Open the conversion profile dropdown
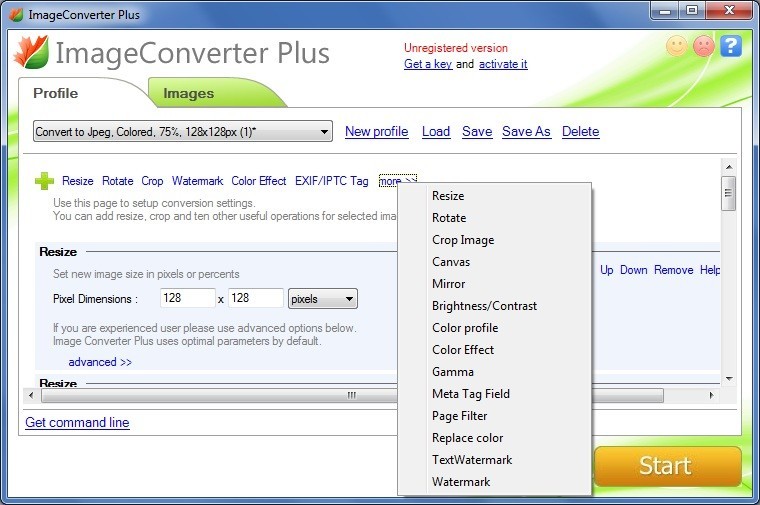Viewport: 760px width, 505px height. pos(183,131)
